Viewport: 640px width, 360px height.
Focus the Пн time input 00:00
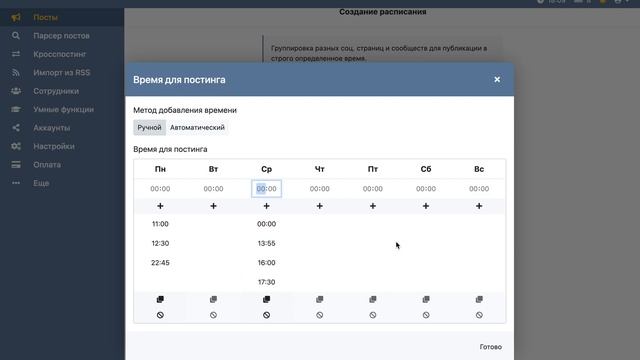tap(160, 189)
